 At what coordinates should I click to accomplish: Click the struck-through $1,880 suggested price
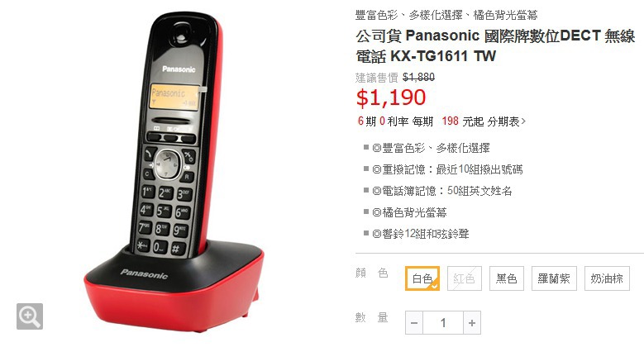pos(418,77)
